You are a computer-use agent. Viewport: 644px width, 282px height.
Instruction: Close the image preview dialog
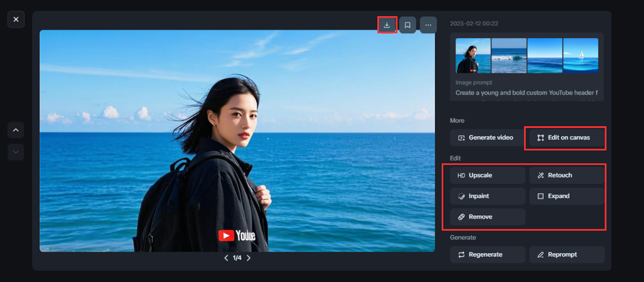pos(16,19)
